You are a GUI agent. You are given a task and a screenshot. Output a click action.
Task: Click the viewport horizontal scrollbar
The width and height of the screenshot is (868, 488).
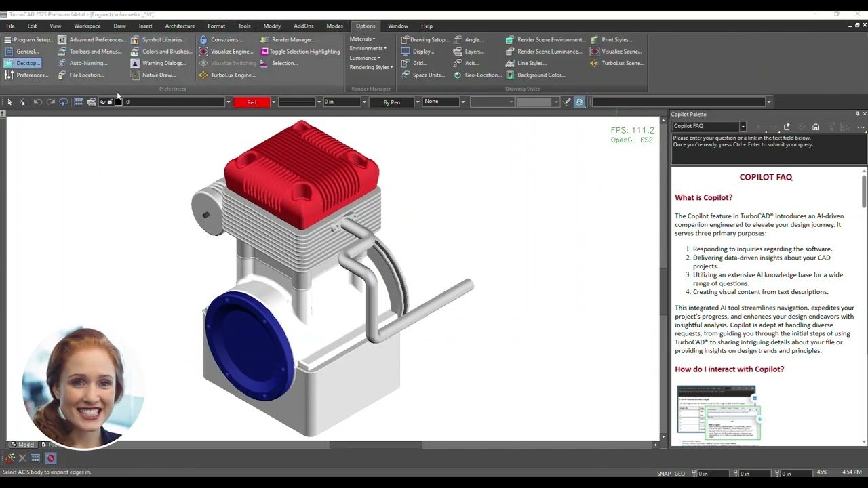coord(375,445)
